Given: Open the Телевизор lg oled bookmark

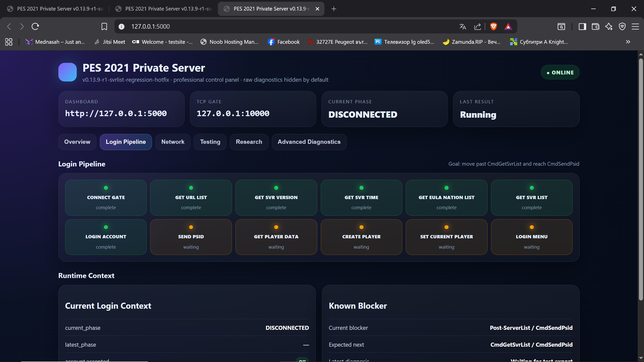Looking at the screenshot, I should coord(405,42).
